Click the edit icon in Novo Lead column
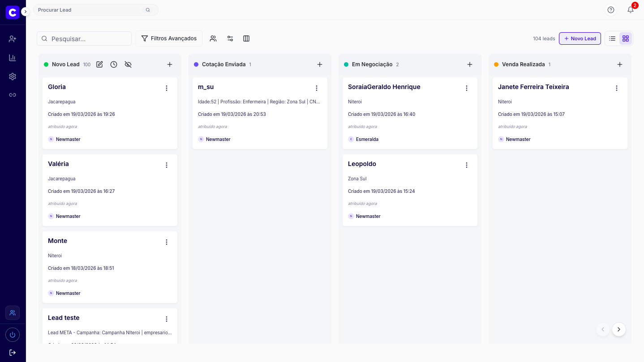644x362 pixels. [99, 64]
